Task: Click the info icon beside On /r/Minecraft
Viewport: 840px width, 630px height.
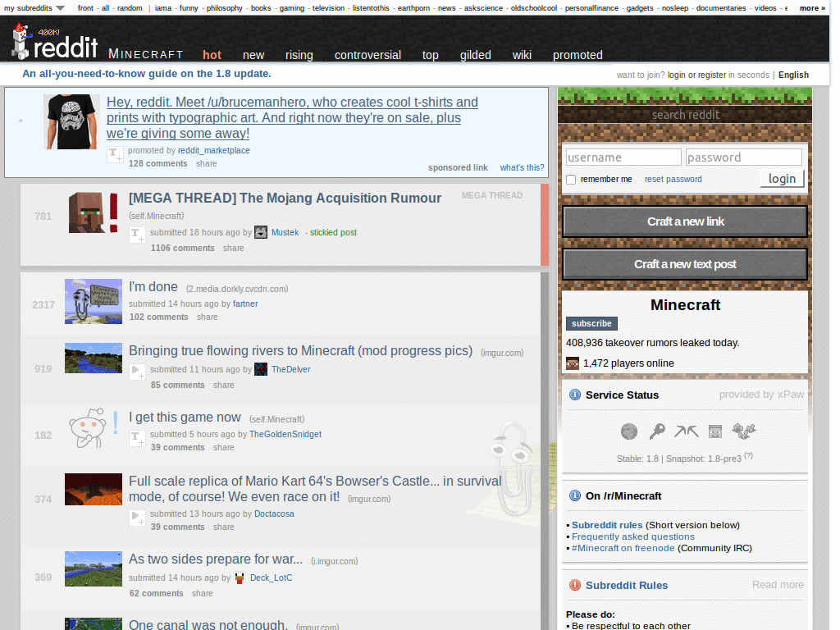Action: [575, 495]
